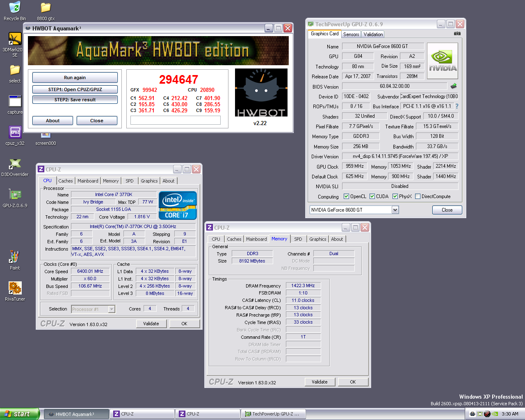Click the BIOS save chip icon in GPU-Z

coord(454,86)
